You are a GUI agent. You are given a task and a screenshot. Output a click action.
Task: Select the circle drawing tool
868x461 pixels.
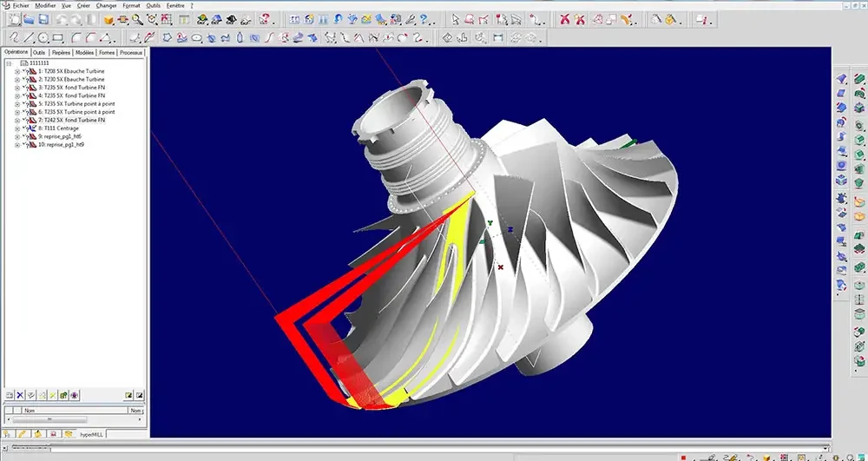[43, 37]
